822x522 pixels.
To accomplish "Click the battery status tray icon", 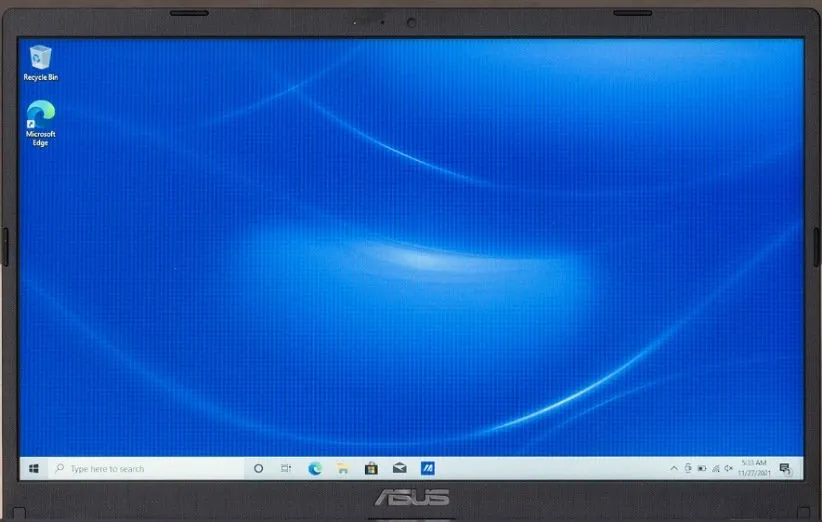I will (701, 468).
